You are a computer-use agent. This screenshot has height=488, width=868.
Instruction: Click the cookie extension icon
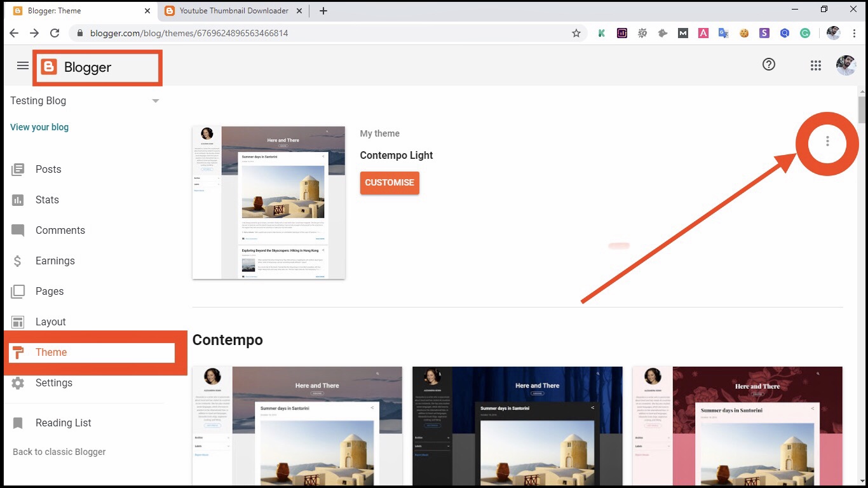744,33
